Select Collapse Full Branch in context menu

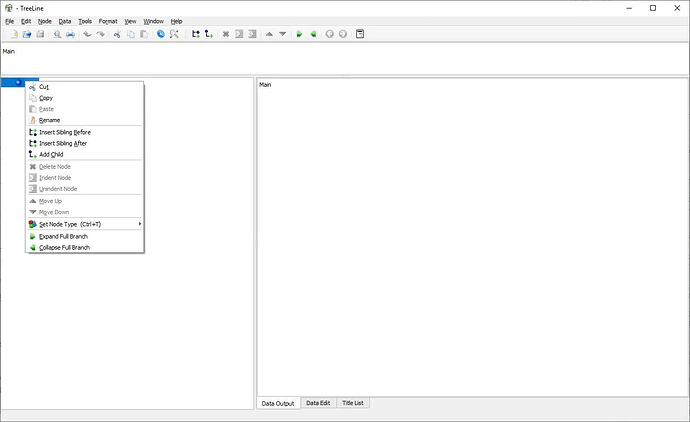(64, 247)
